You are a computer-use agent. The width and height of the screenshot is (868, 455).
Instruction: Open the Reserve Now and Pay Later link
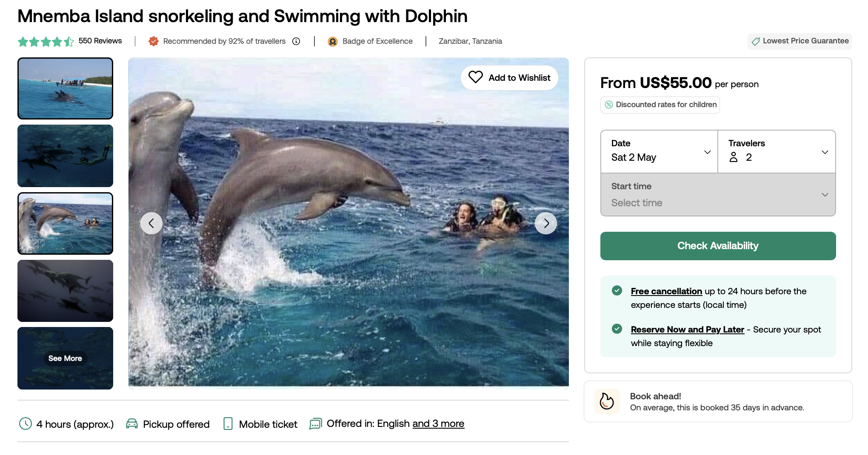(688, 330)
